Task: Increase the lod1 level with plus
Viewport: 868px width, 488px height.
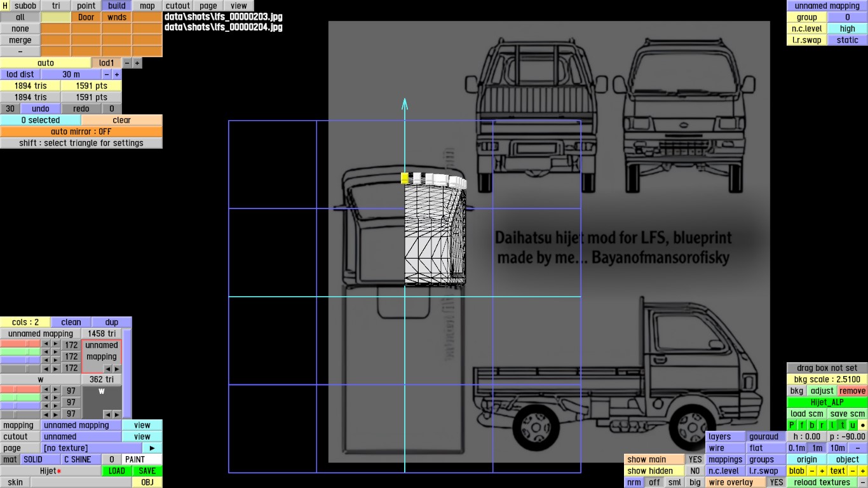Action: tap(137, 63)
